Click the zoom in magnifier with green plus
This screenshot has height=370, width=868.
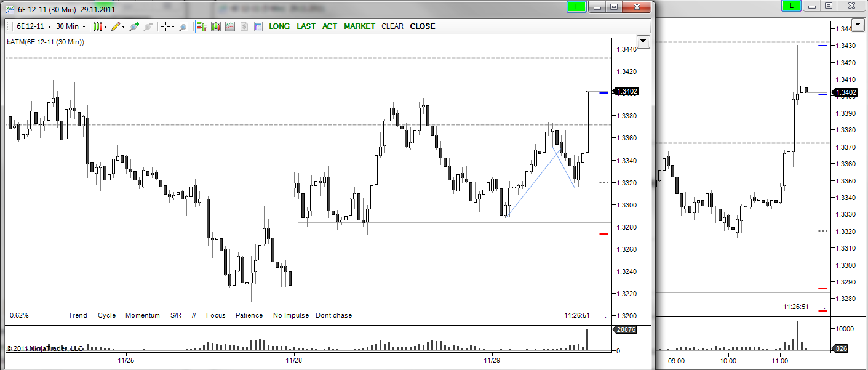[x=134, y=26]
